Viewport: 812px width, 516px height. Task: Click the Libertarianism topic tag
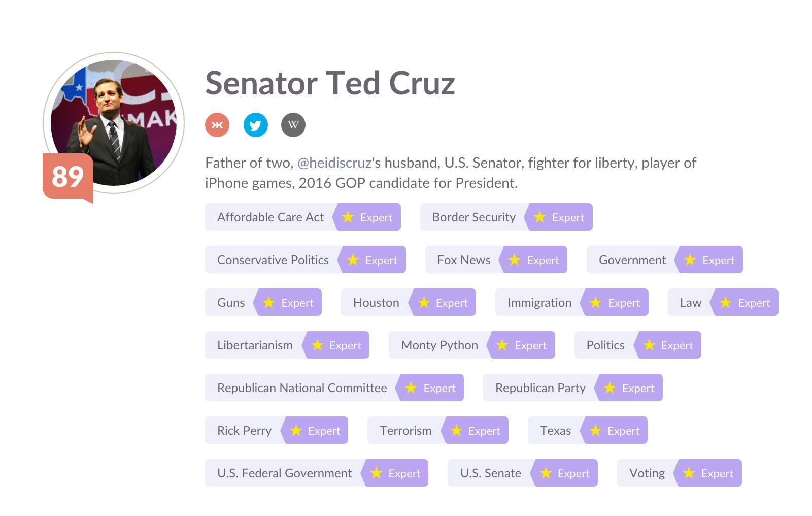[255, 345]
